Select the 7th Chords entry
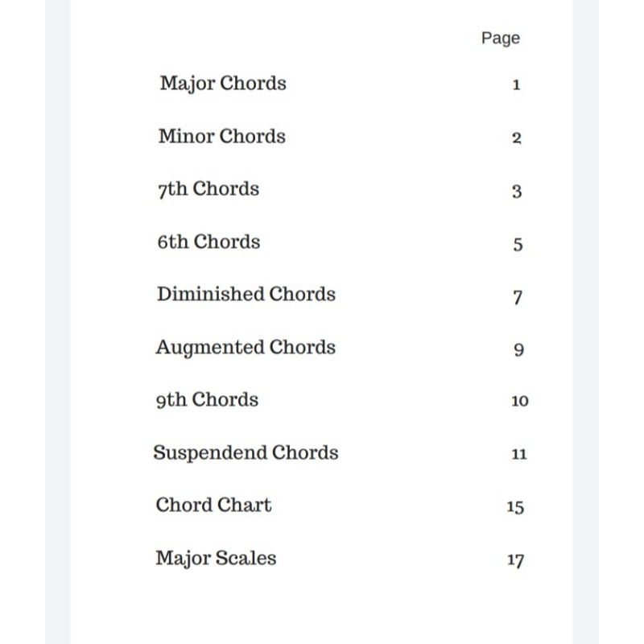This screenshot has width=644, height=644. 208,189
